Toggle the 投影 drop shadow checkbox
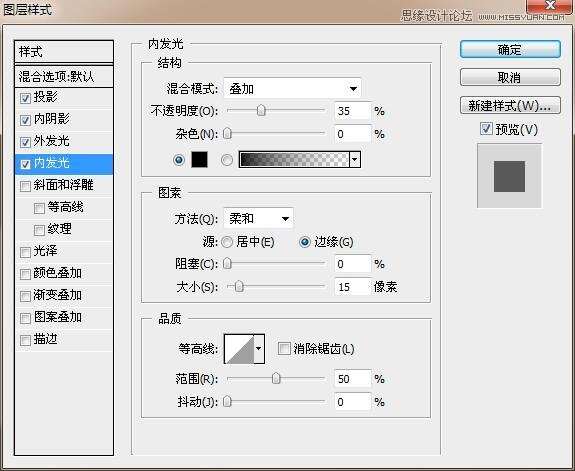 [x=25, y=98]
